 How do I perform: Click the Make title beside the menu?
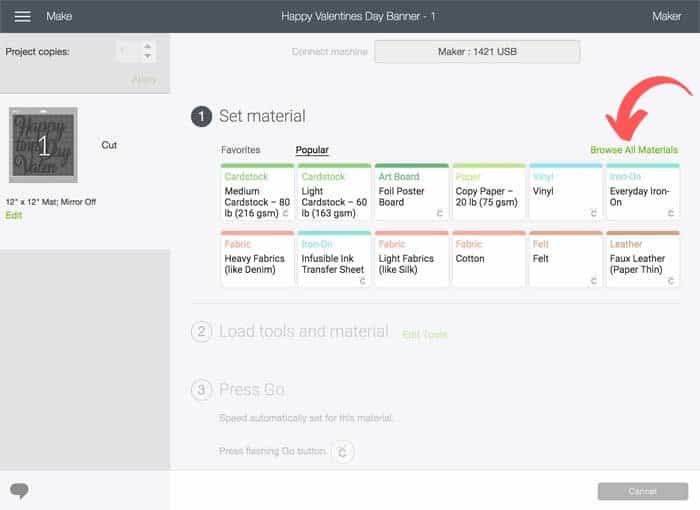pyautogui.click(x=59, y=17)
